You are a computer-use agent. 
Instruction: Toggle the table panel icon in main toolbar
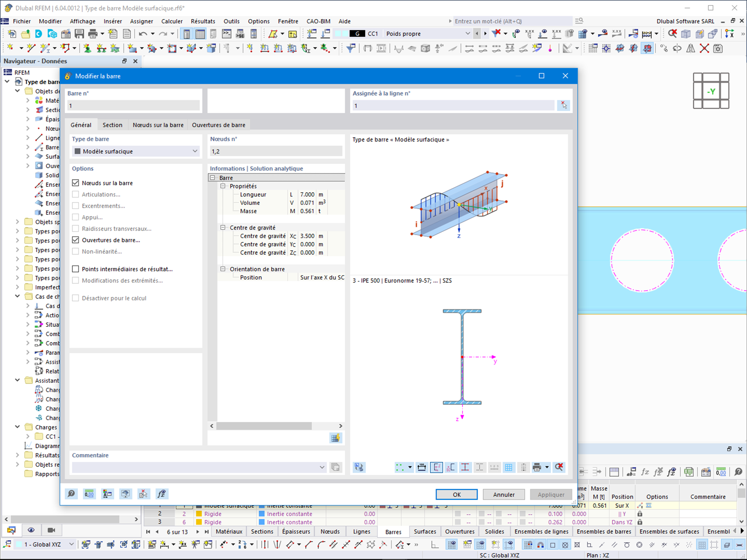tap(200, 34)
